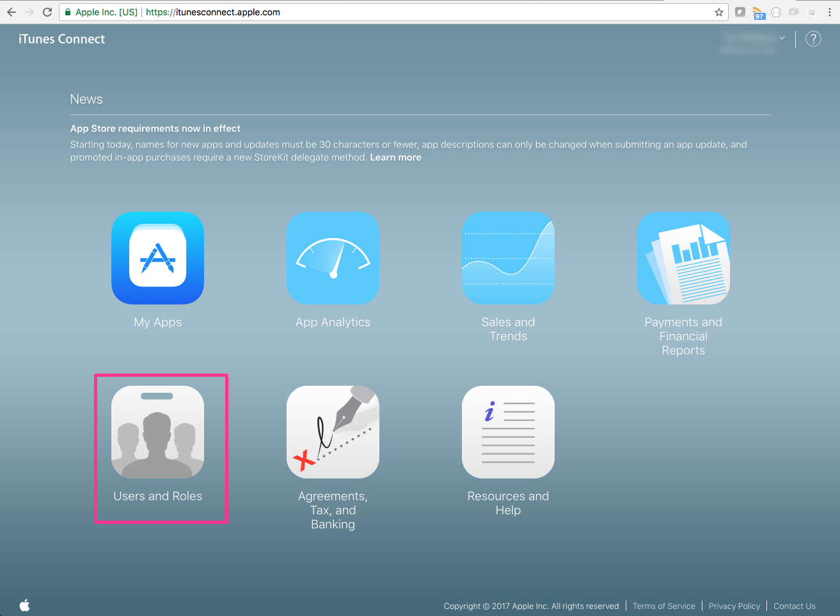The width and height of the screenshot is (840, 616).
Task: Click the help question mark icon
Action: click(x=813, y=39)
